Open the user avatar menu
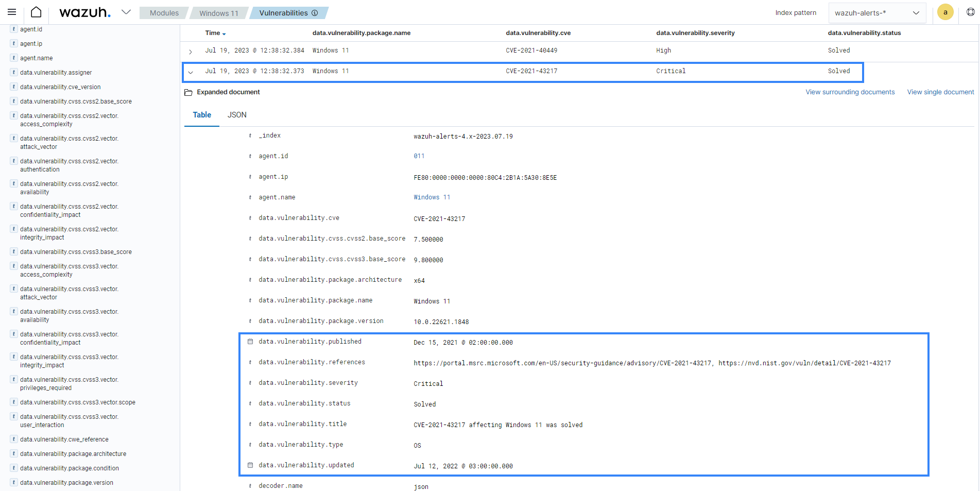Image resolution: width=980 pixels, height=491 pixels. 945,12
